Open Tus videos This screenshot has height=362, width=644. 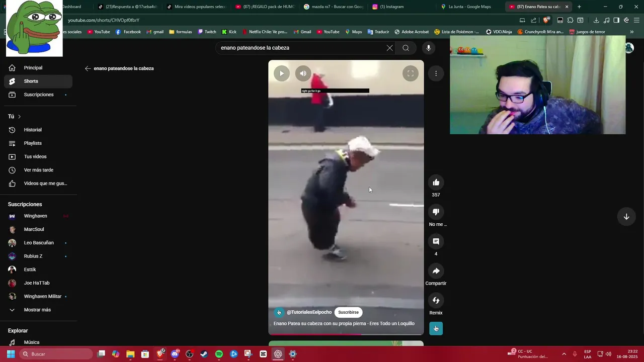point(38,157)
